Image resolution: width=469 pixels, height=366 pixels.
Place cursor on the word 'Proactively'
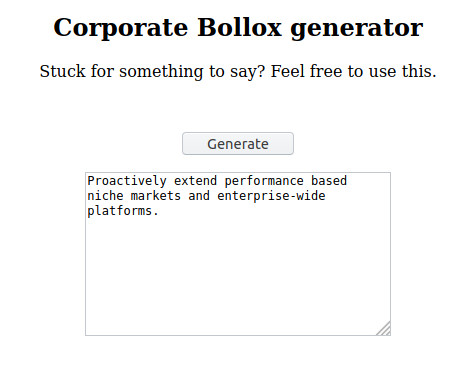127,181
